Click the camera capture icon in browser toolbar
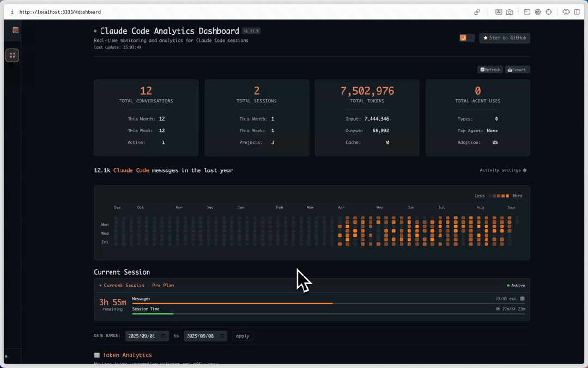This screenshot has width=588, height=368. 510,11
